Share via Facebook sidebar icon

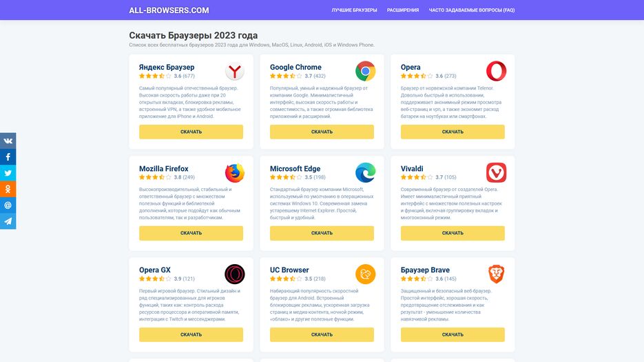(x=8, y=157)
